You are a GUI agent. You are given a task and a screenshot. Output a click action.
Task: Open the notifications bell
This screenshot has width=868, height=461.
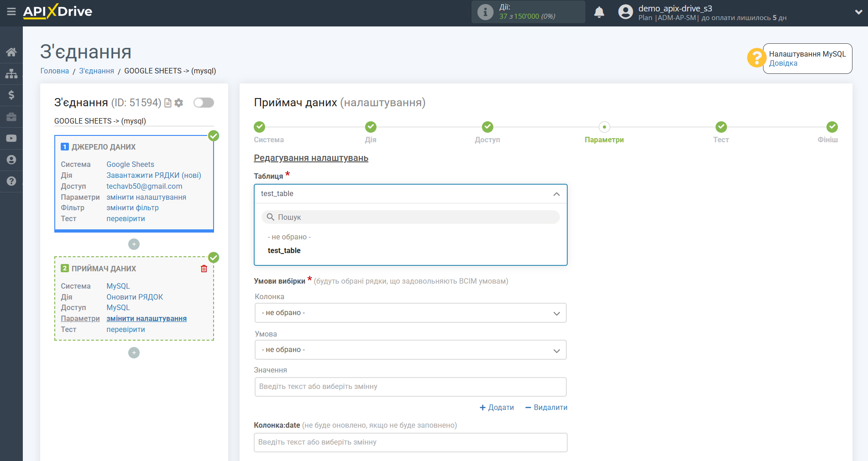tap(599, 12)
